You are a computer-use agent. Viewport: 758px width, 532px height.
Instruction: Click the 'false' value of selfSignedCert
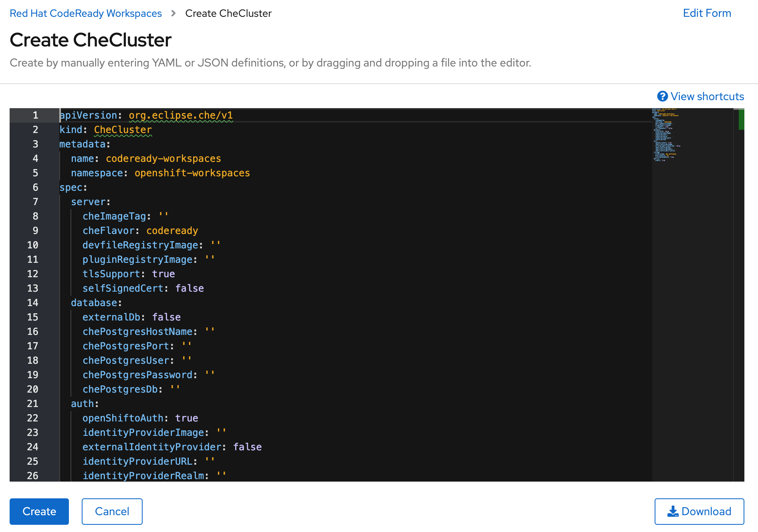[x=189, y=288]
